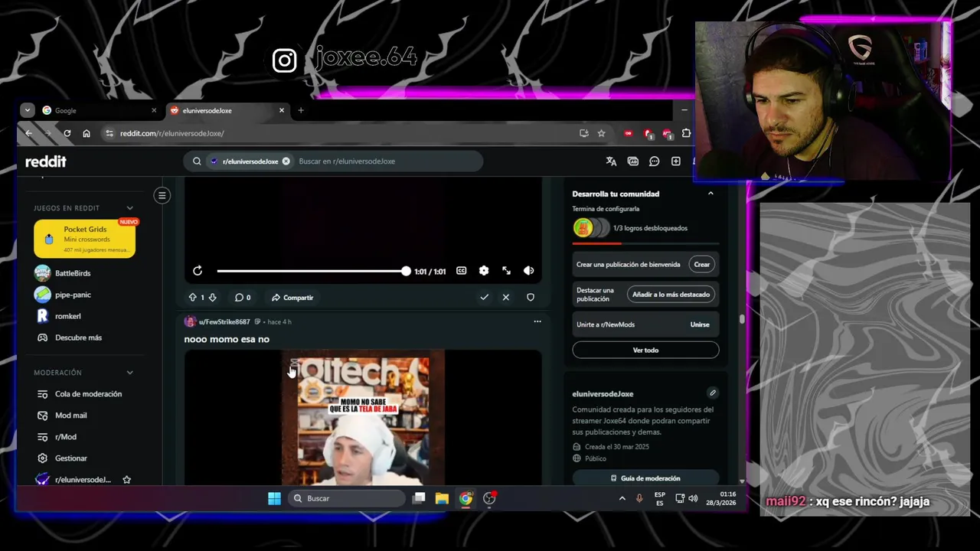Favorite r/eluniversodeJoxe with star
The height and width of the screenshot is (551, 980).
pos(127,480)
